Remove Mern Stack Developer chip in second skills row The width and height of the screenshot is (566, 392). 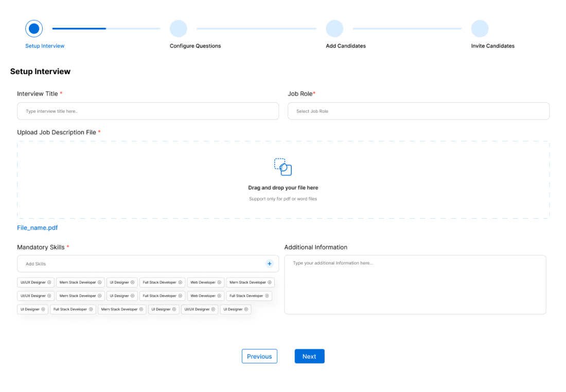point(99,296)
